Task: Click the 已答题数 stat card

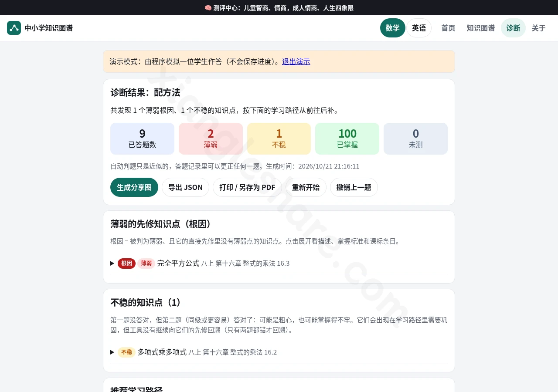Action: tap(142, 139)
